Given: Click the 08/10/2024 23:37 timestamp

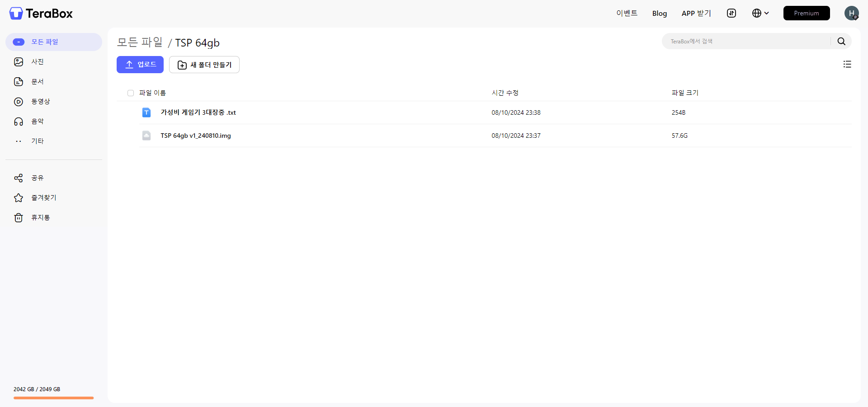Looking at the screenshot, I should pyautogui.click(x=516, y=136).
